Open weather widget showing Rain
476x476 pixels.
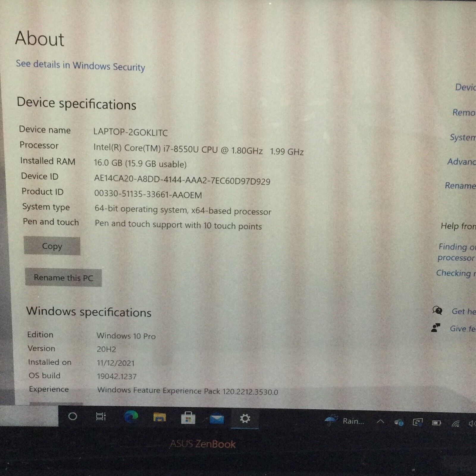[344, 421]
